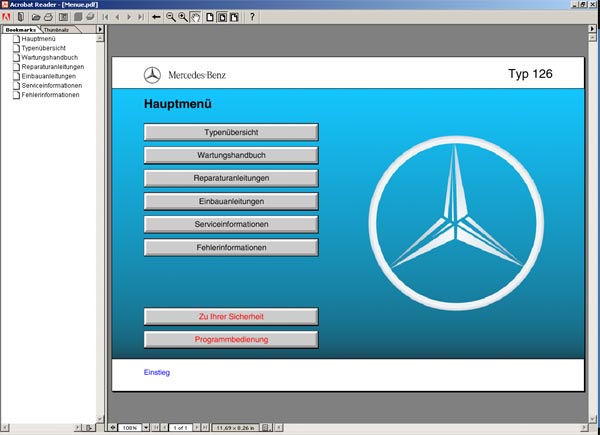Click status bar last page button
600x435 pixels.
pos(205,427)
